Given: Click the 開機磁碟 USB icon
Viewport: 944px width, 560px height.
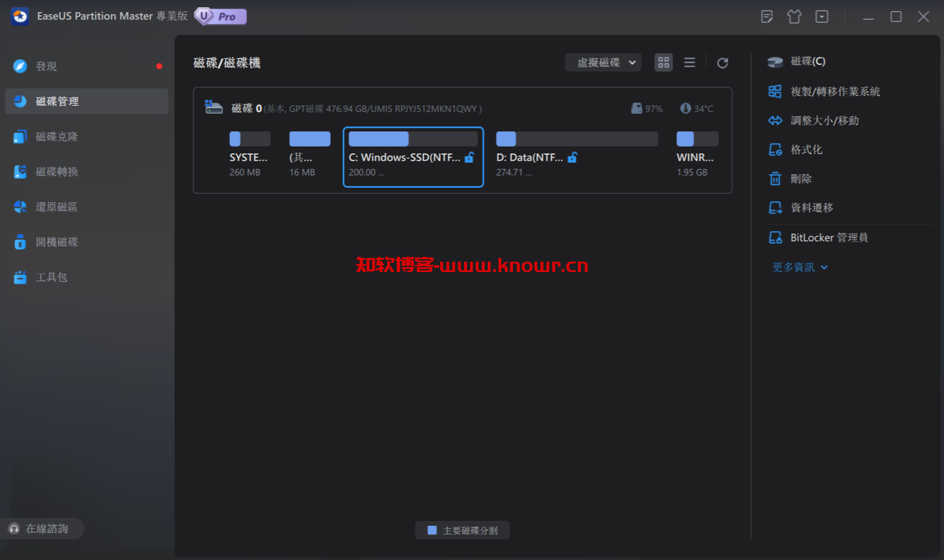Looking at the screenshot, I should click(20, 242).
